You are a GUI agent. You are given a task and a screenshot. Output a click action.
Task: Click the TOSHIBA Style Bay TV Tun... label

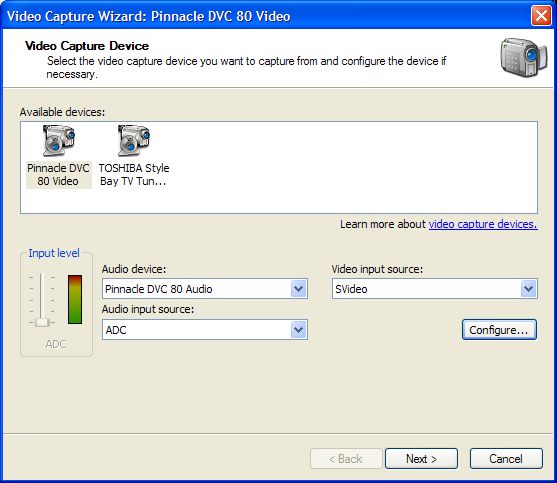(x=134, y=174)
